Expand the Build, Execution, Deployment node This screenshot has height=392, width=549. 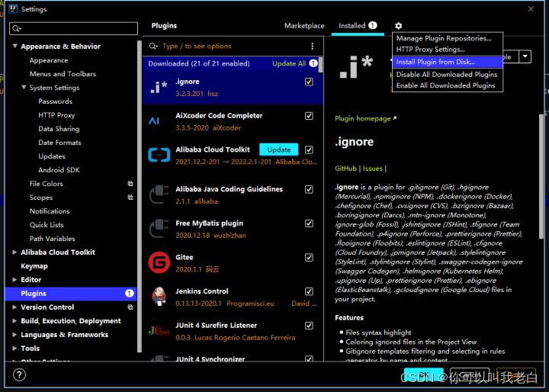tap(14, 321)
